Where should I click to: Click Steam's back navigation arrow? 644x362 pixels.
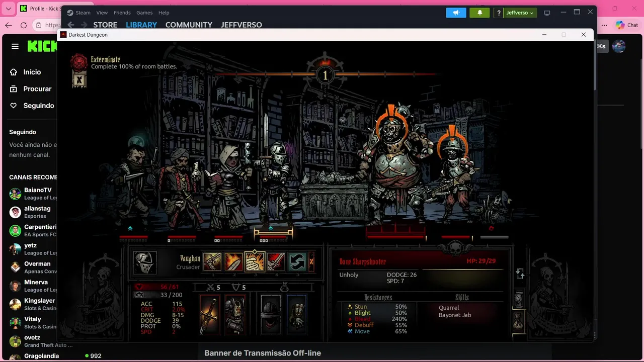(71, 25)
